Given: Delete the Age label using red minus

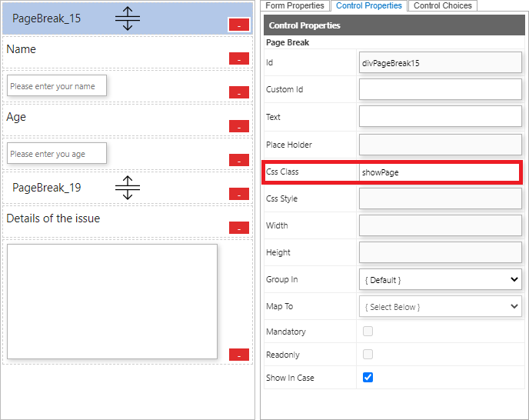Looking at the screenshot, I should [238, 127].
